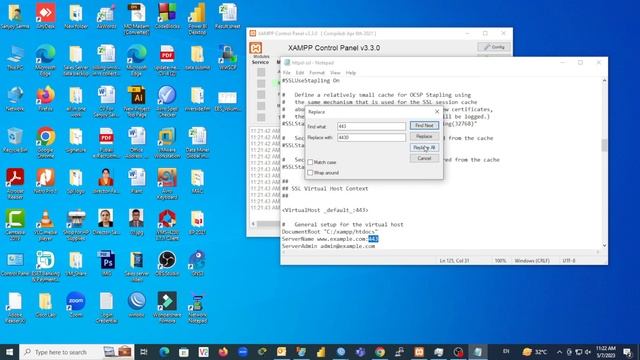
Task: Click the '## SSL Virtual Host Context' line
Action: tap(325, 189)
